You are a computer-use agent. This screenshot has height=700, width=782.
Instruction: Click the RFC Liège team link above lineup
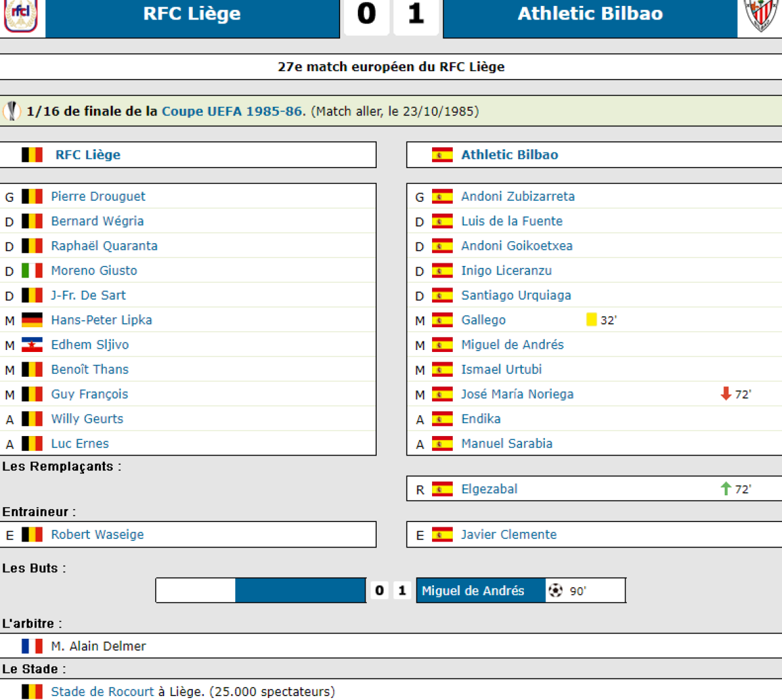(x=87, y=154)
